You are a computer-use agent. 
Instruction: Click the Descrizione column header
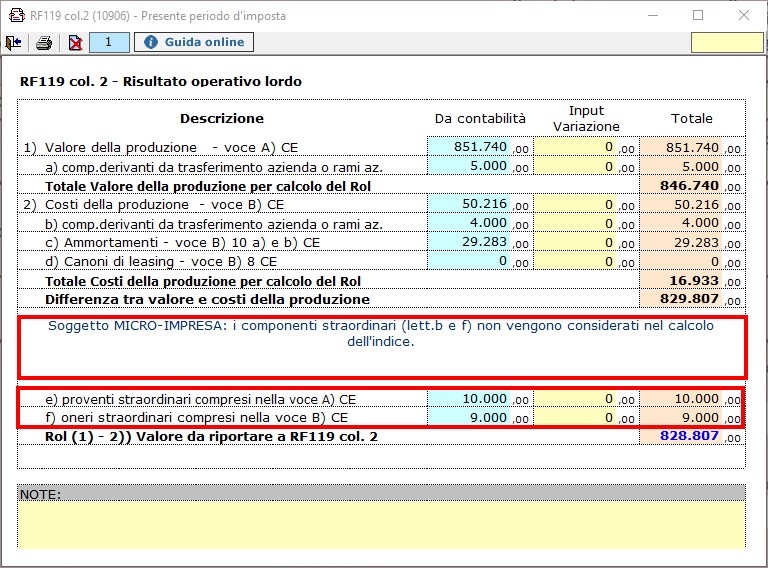click(222, 118)
